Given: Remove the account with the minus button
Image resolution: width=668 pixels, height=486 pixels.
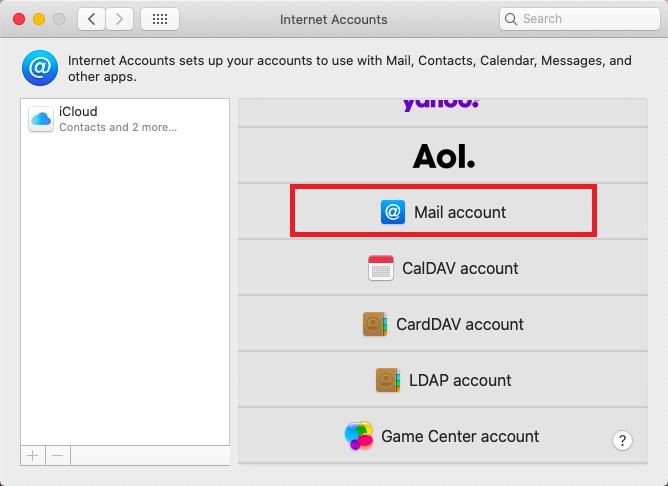Looking at the screenshot, I should (58, 456).
